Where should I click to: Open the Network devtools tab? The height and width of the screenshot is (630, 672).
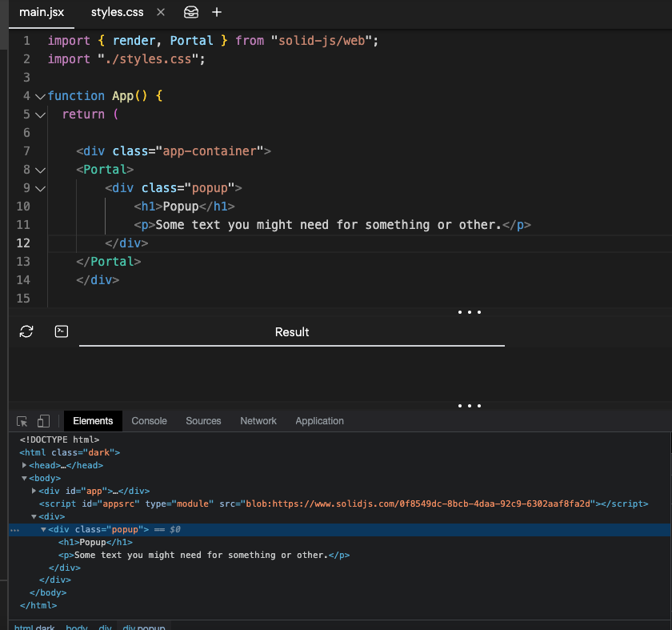258,421
